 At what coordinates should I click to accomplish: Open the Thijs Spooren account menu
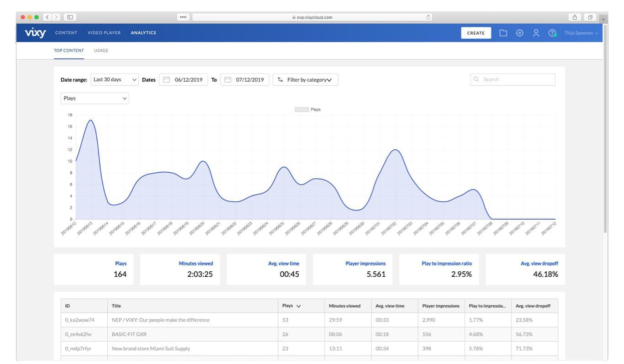pyautogui.click(x=581, y=33)
